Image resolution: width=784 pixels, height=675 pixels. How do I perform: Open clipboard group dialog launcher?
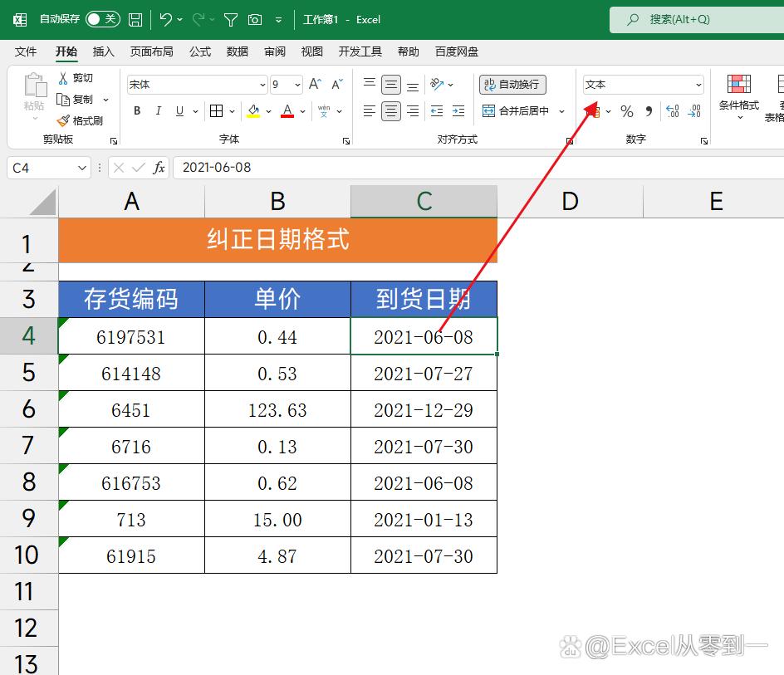[x=114, y=141]
